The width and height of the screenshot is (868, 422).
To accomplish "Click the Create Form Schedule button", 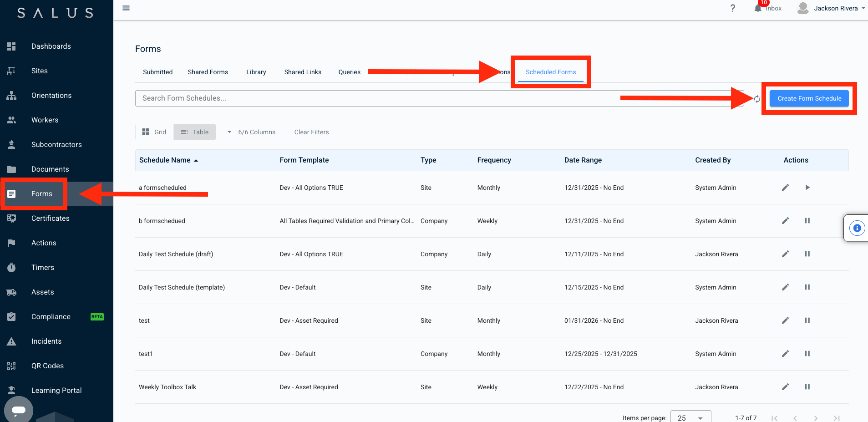I will click(x=809, y=98).
